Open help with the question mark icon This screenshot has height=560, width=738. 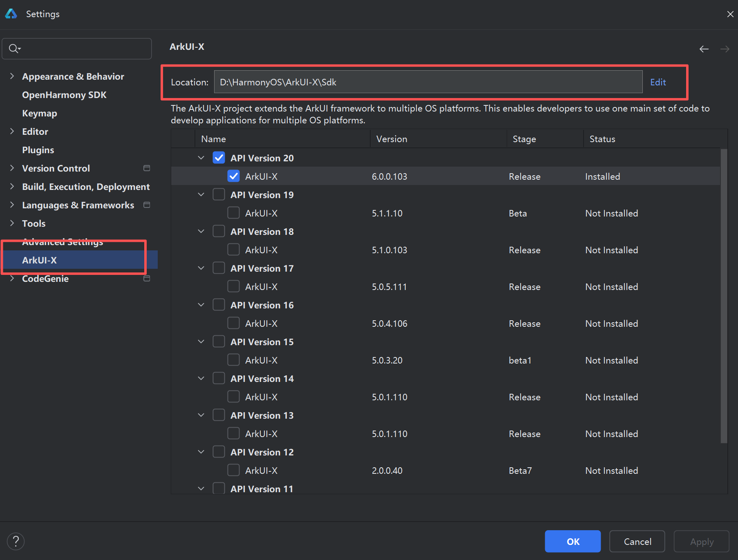[16, 541]
